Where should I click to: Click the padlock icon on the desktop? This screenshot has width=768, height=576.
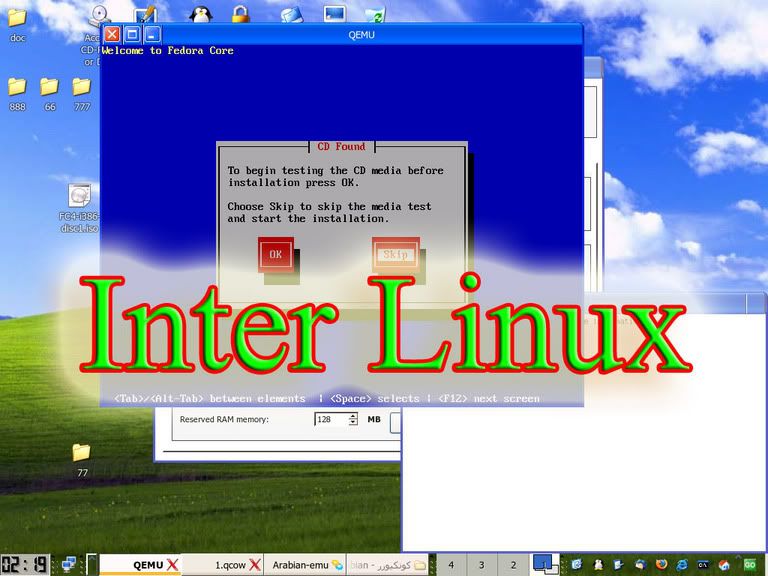[x=240, y=15]
